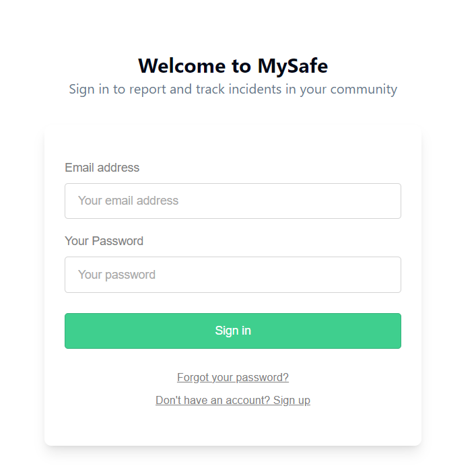The image size is (476, 470).
Task: Focus the Your password field
Action: pyautogui.click(x=232, y=275)
